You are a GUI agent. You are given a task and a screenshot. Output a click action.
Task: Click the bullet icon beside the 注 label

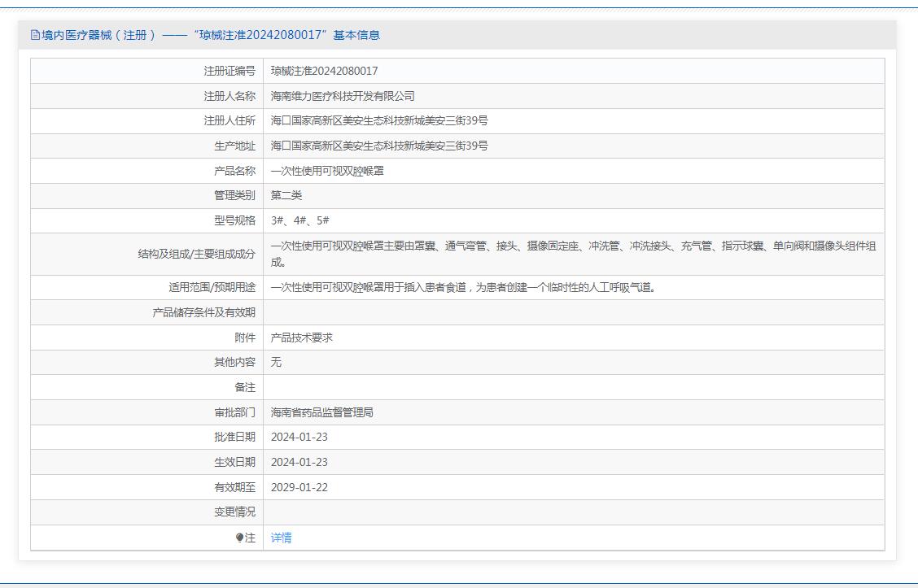pos(239,538)
